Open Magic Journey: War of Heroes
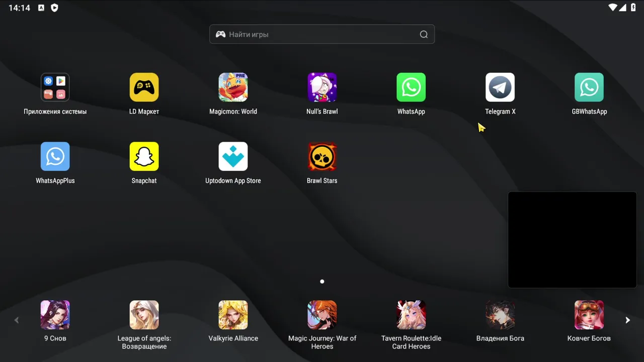The height and width of the screenshot is (362, 644). pos(322,315)
